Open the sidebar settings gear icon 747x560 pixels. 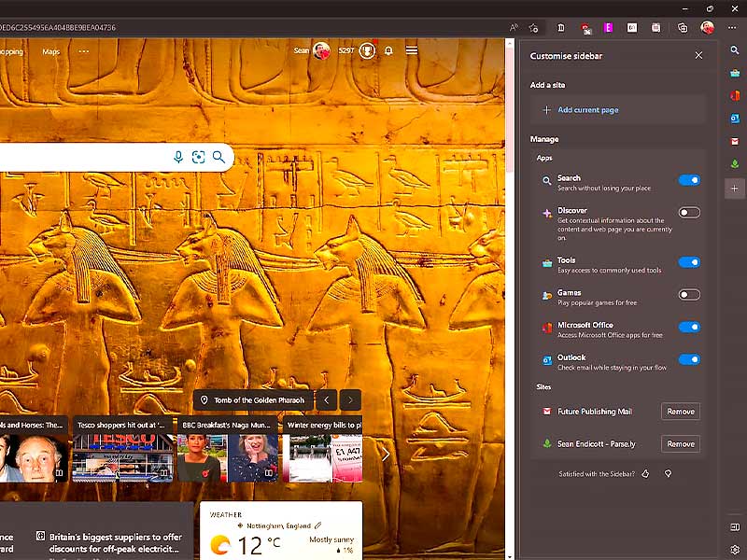[x=735, y=550]
